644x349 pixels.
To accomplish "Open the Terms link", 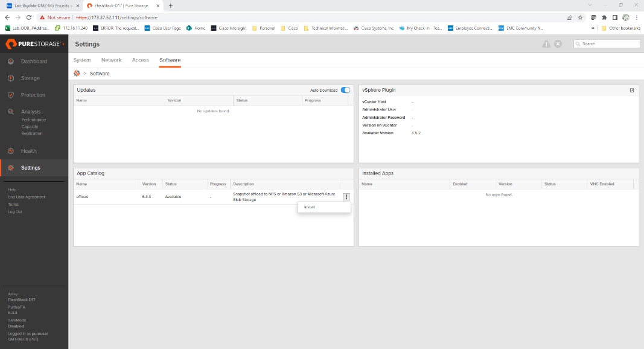I will 13,204.
